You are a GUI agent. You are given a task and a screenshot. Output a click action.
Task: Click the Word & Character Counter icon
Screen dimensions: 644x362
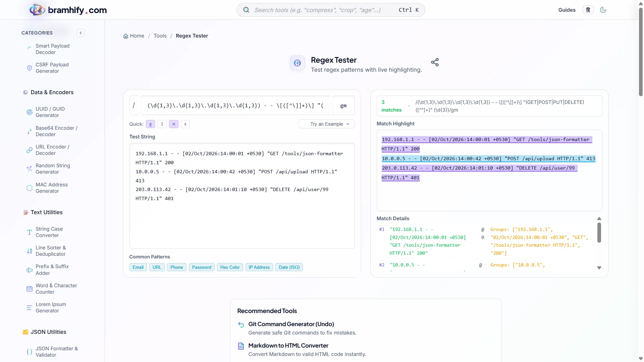click(30, 289)
